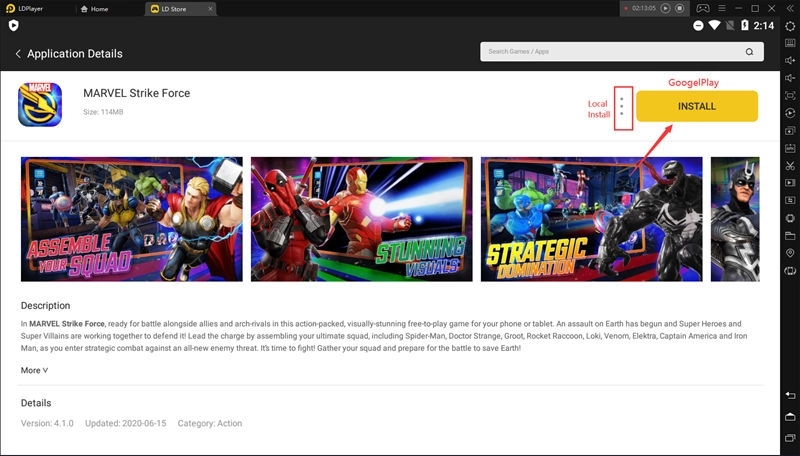Click the volume down icon in sidebar

tap(790, 78)
